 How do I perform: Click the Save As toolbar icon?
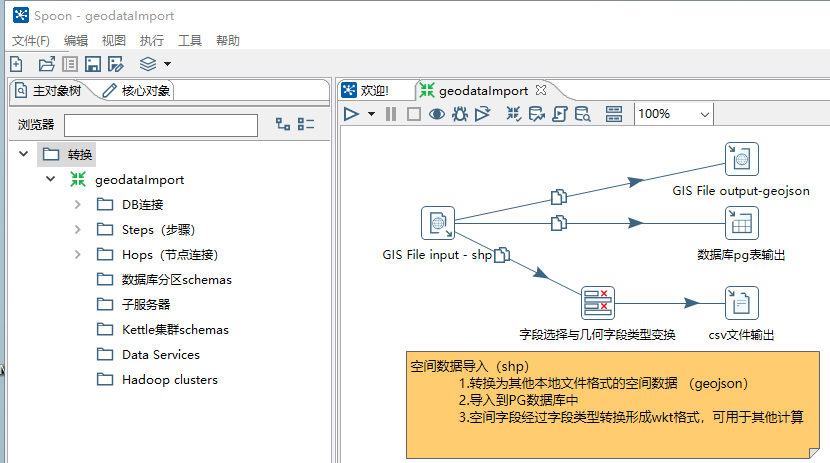pos(115,64)
